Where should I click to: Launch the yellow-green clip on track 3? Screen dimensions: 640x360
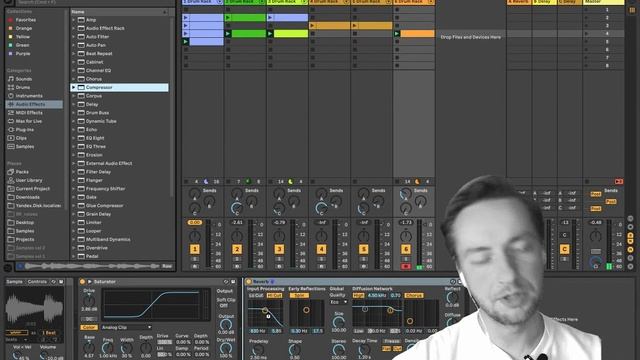(x=270, y=33)
